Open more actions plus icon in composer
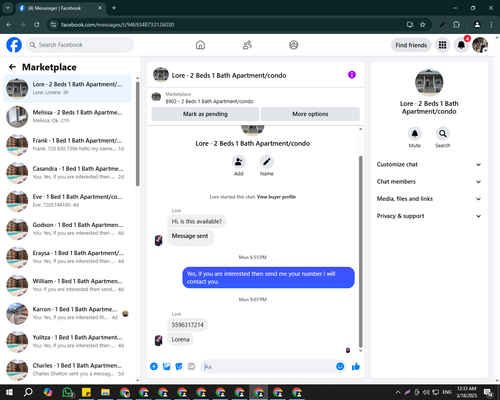 tap(154, 367)
